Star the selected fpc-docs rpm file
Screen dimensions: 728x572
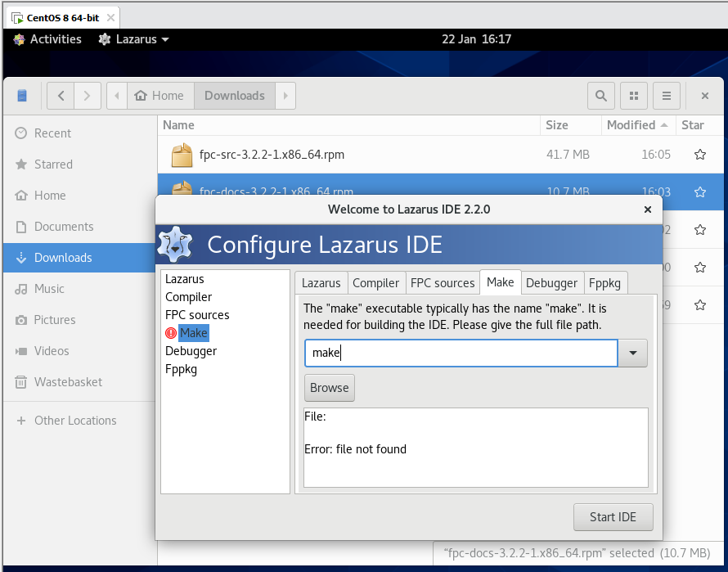700,192
